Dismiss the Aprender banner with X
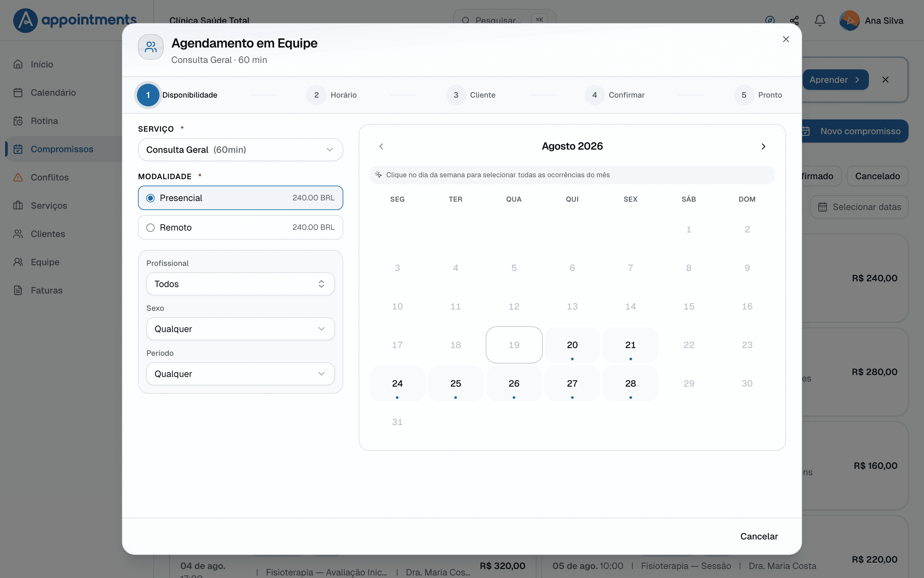924x578 pixels. [886, 80]
